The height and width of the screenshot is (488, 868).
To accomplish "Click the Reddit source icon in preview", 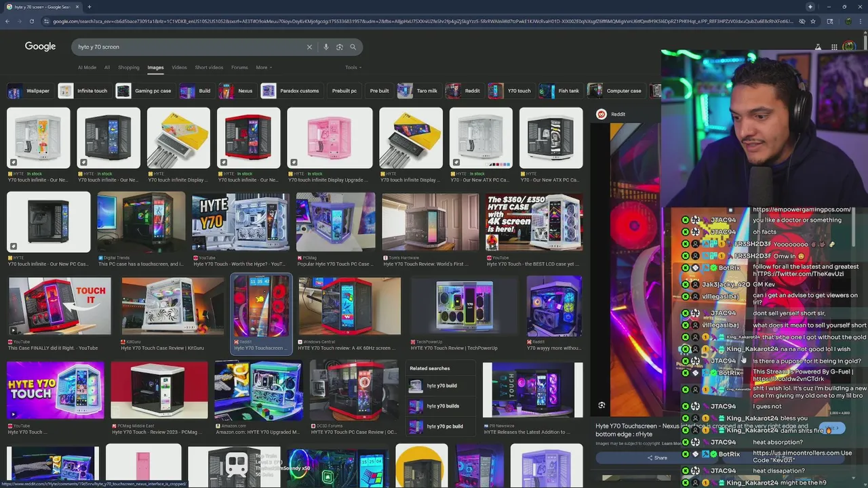I will [601, 114].
